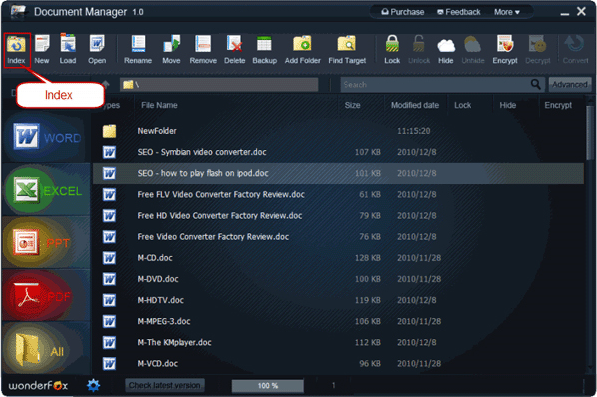Switch to the WORD category tab
This screenshot has width=597, height=397.
click(46, 137)
